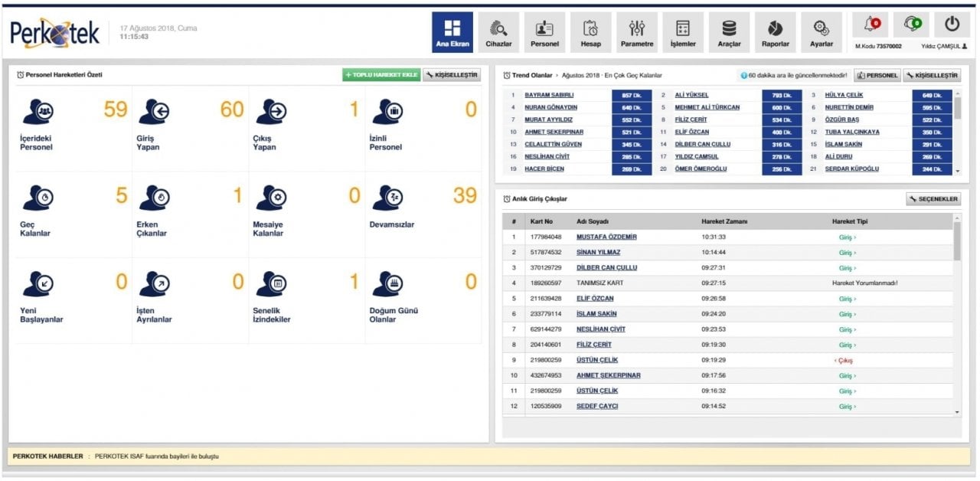980x481 pixels.
Task: Click the power logout icon
Action: (952, 24)
